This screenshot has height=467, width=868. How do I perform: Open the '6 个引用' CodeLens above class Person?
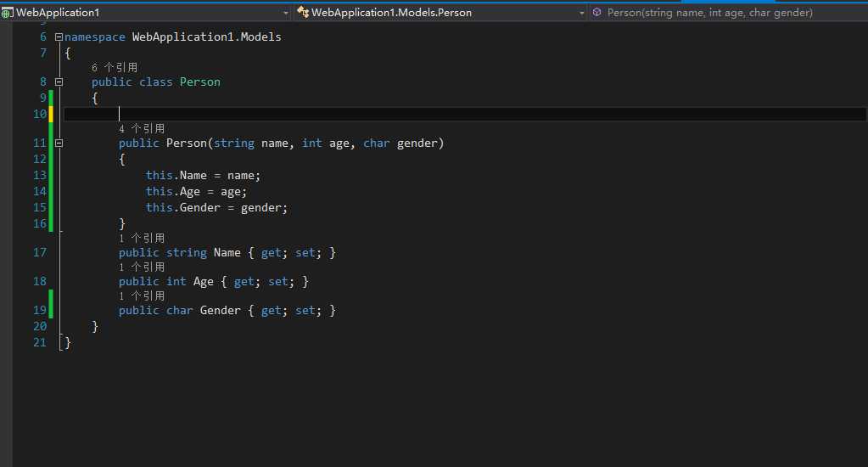(115, 68)
